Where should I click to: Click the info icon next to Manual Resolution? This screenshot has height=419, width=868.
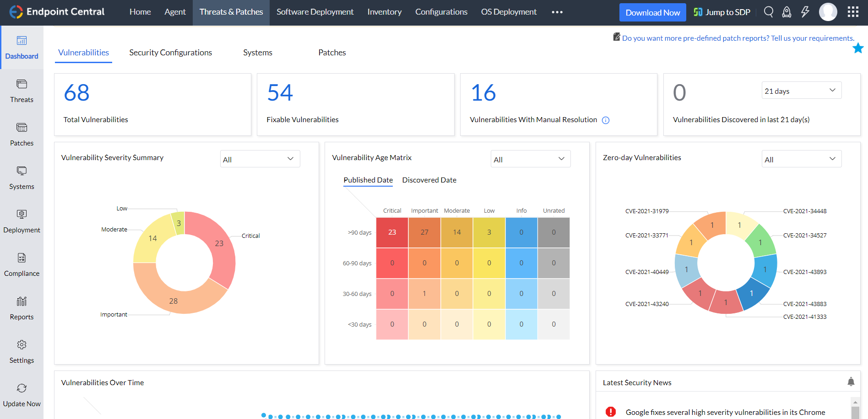point(606,120)
